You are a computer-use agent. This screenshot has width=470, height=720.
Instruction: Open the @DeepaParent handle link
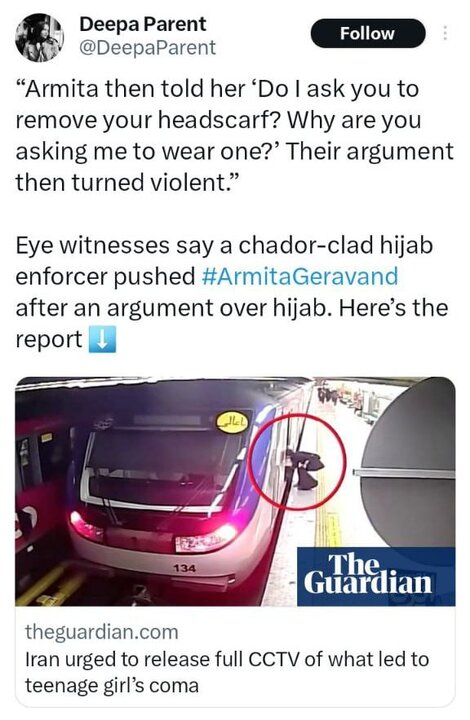coord(147,48)
